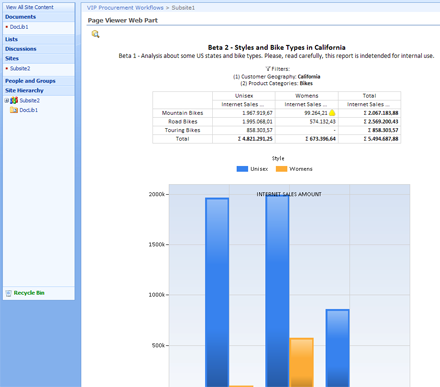Click the Womens legend label

pos(301,169)
